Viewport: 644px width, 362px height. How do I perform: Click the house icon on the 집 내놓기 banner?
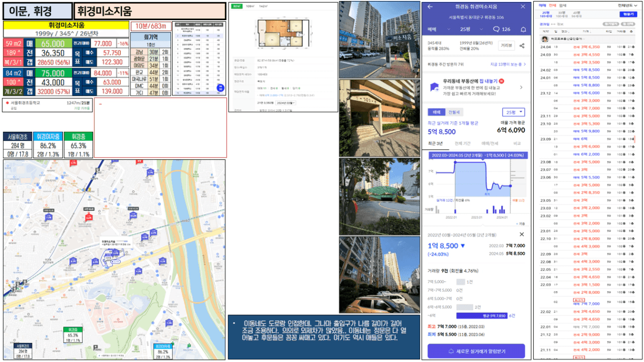[434, 87]
